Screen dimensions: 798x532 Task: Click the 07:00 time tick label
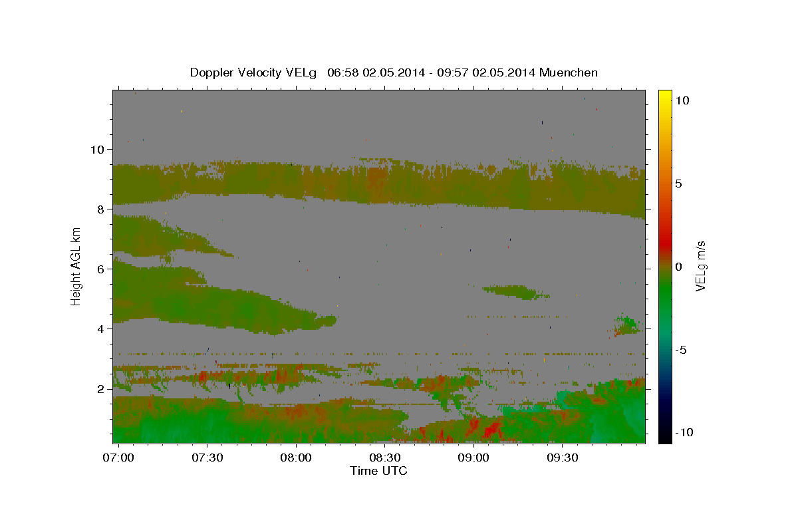click(x=118, y=458)
